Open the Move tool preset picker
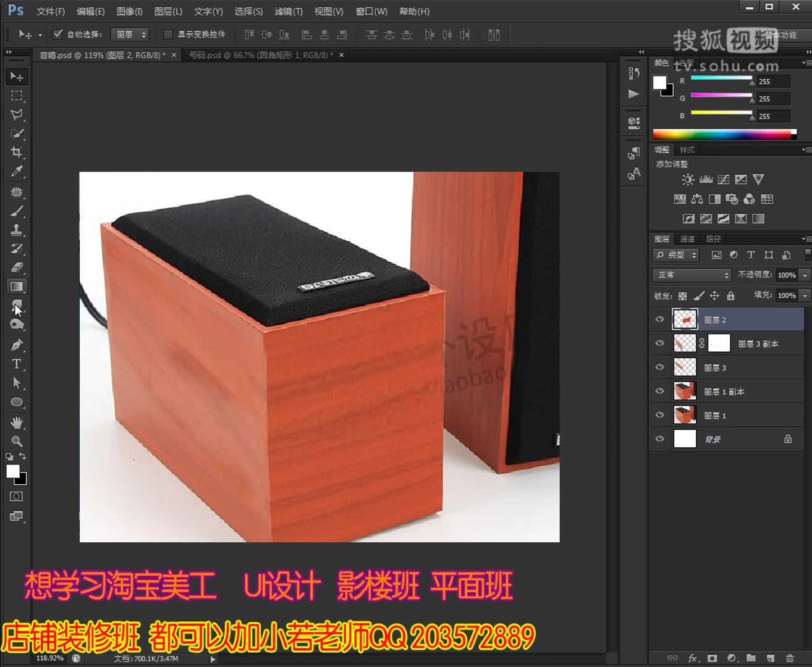Image resolution: width=812 pixels, height=667 pixels. [x=40, y=35]
